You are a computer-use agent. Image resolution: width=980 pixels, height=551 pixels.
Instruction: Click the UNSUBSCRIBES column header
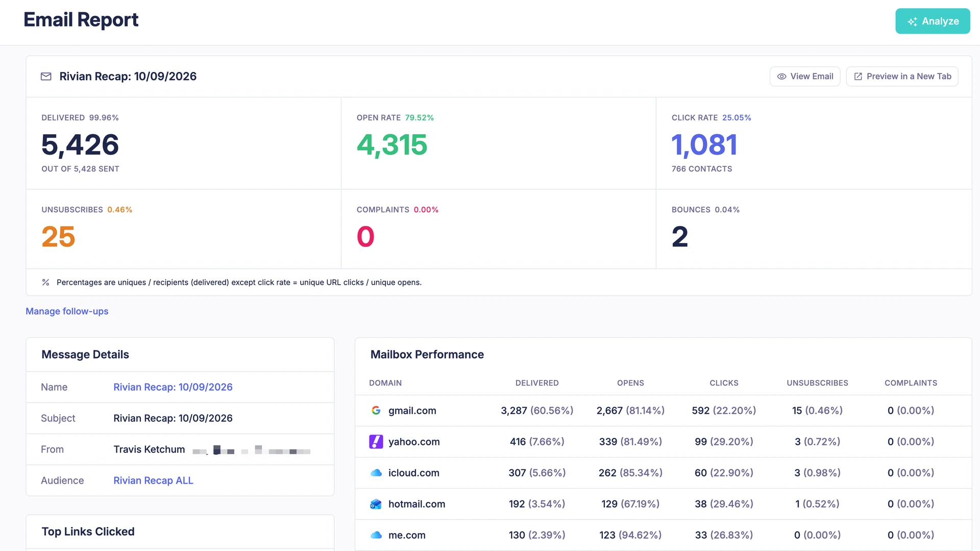[x=817, y=383]
